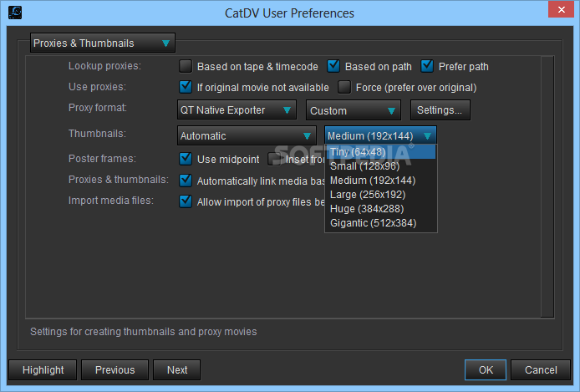Click the 'Thumbnails:' label
This screenshot has height=392, width=580.
[97, 133]
